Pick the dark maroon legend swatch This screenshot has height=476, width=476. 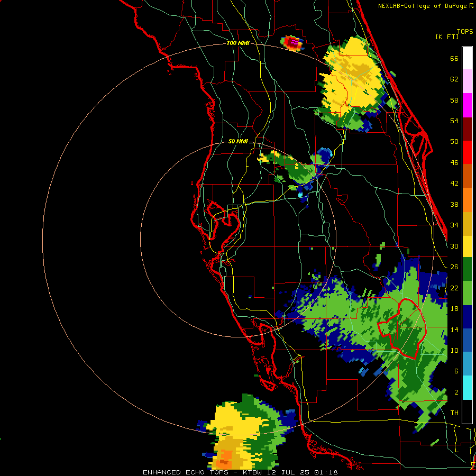[467, 129]
